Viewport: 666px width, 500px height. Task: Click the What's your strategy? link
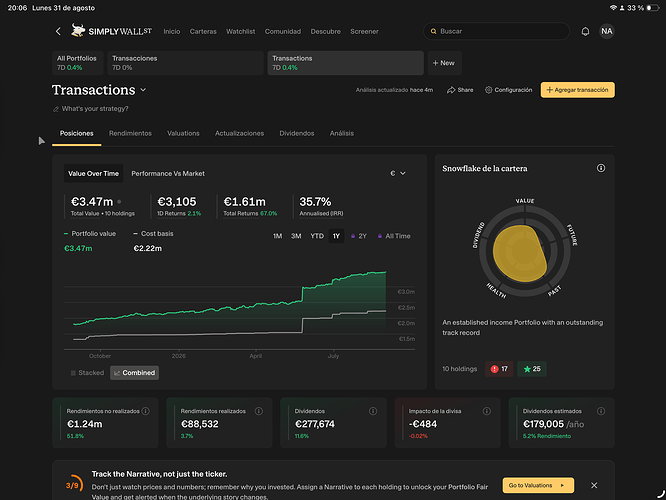pos(95,109)
